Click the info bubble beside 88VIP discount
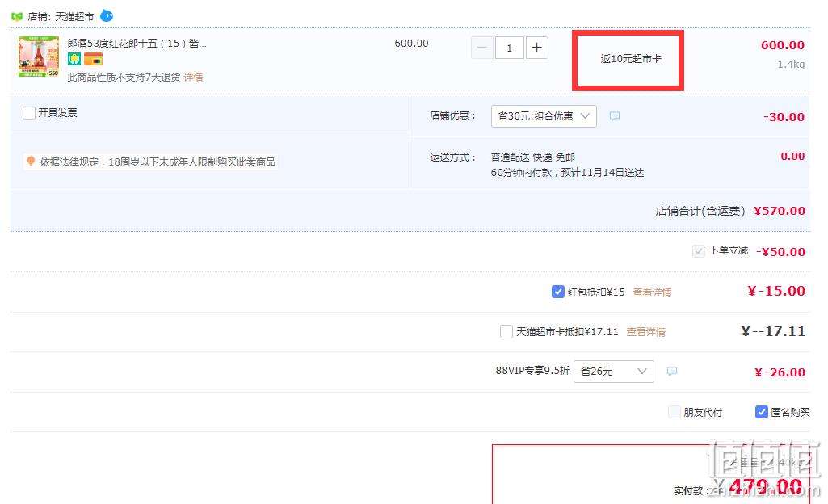The image size is (828, 504). tap(672, 372)
